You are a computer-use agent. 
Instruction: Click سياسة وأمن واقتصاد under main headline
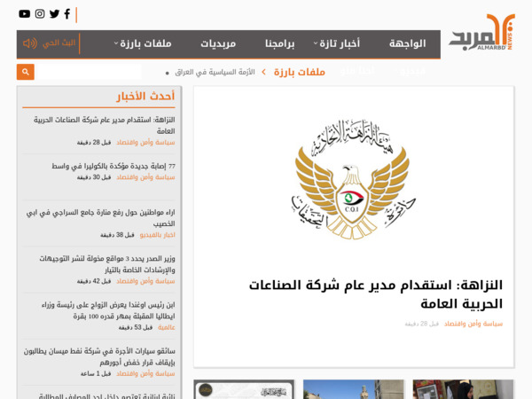pyautogui.click(x=473, y=324)
